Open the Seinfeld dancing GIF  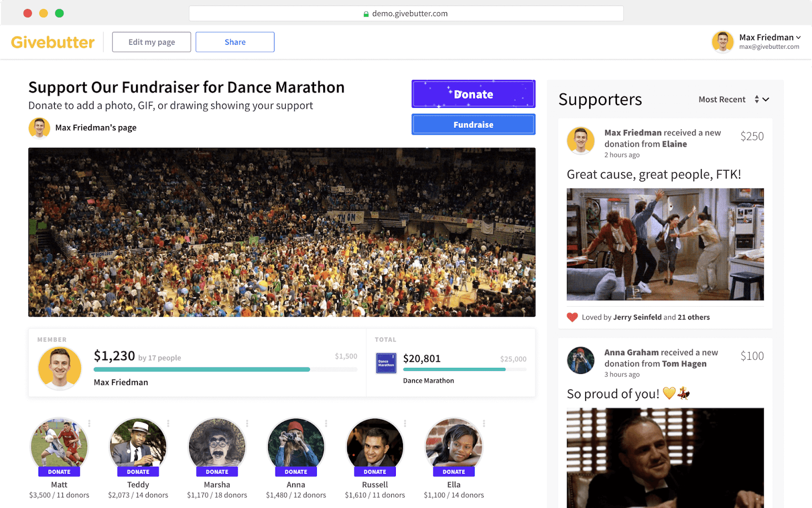pos(665,244)
